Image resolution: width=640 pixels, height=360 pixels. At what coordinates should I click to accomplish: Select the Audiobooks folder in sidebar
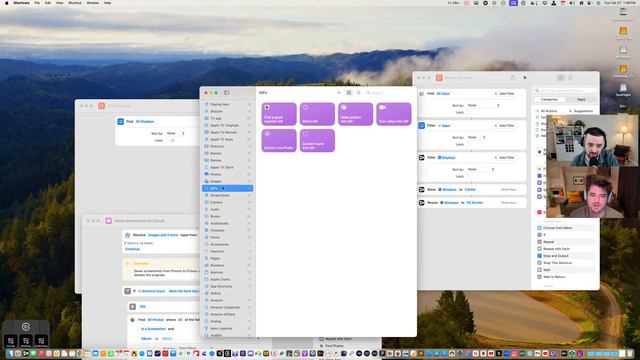click(x=228, y=223)
